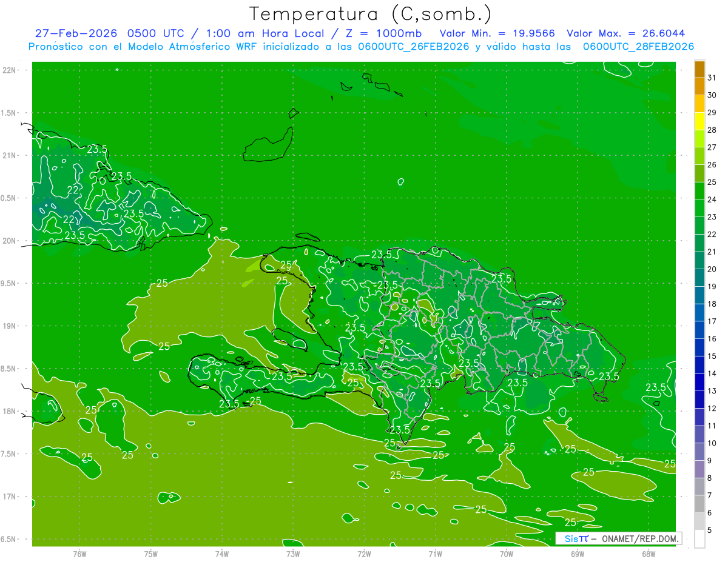Click the purple swatch between 8 and 9
Image resolution: width=728 pixels, height=562 pixels.
pyautogui.click(x=699, y=469)
